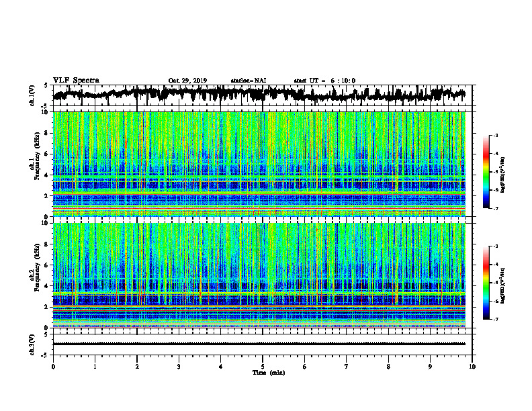
Task: Click the 8 kHz tick on ch.1 spectrogram
Action: (x=47, y=133)
